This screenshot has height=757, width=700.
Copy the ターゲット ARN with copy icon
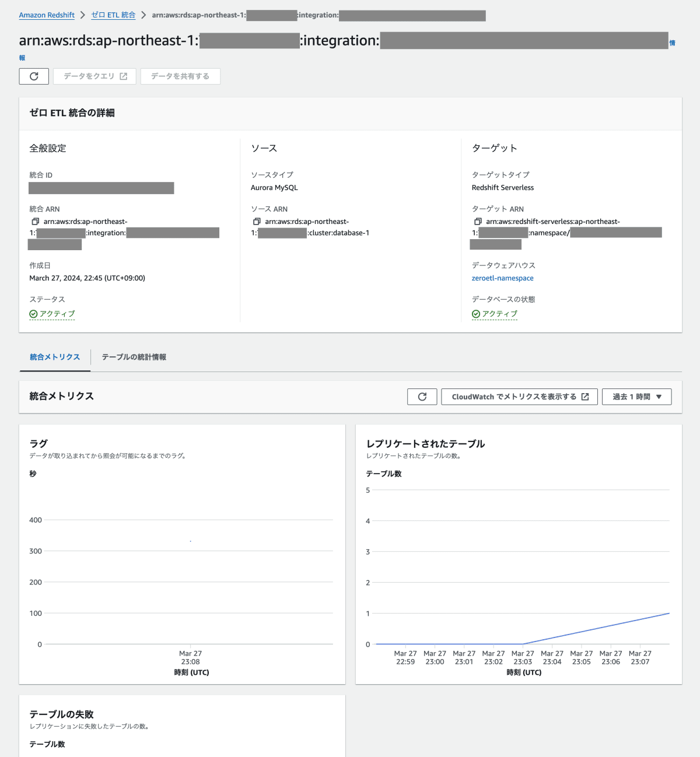point(478,222)
